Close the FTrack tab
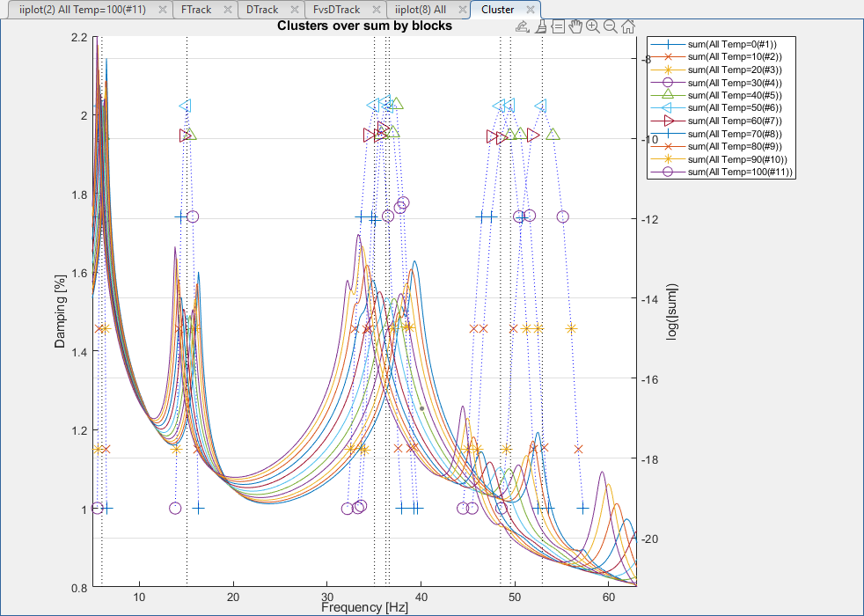864x616 pixels. (227, 10)
